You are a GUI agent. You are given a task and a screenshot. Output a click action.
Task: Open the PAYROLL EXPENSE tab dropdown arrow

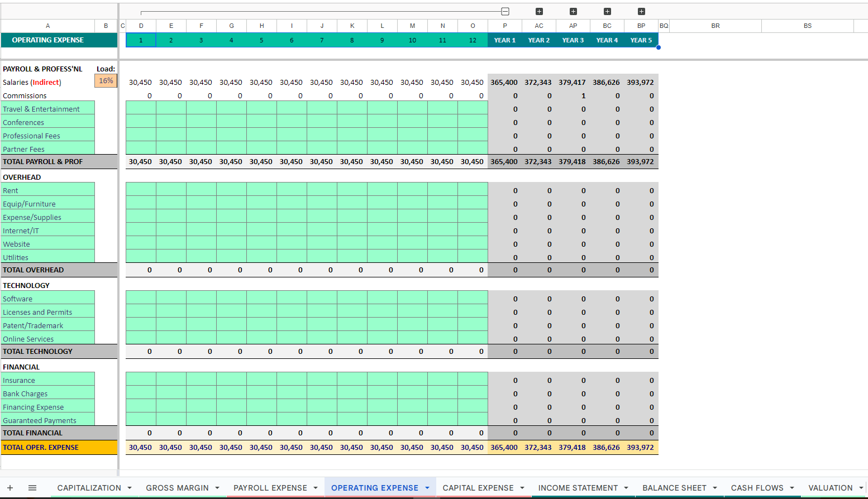pos(316,488)
